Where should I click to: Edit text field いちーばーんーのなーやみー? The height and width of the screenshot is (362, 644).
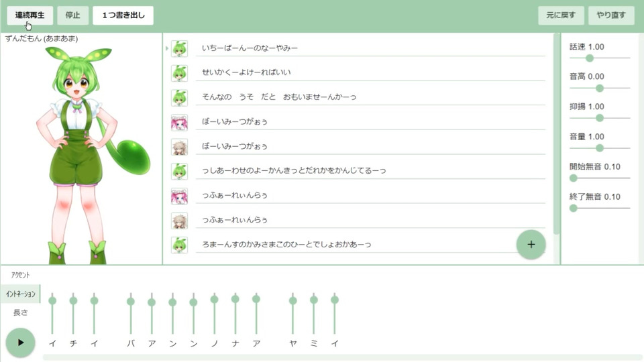(x=370, y=48)
